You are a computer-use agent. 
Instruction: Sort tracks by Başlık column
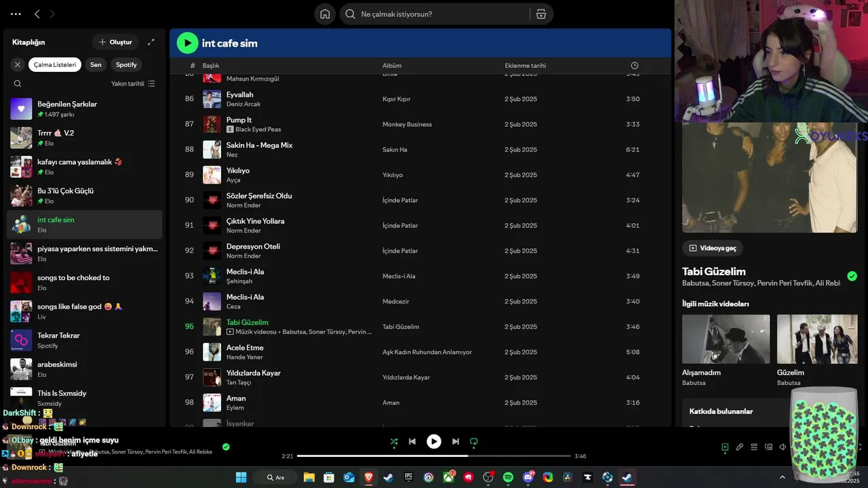211,66
